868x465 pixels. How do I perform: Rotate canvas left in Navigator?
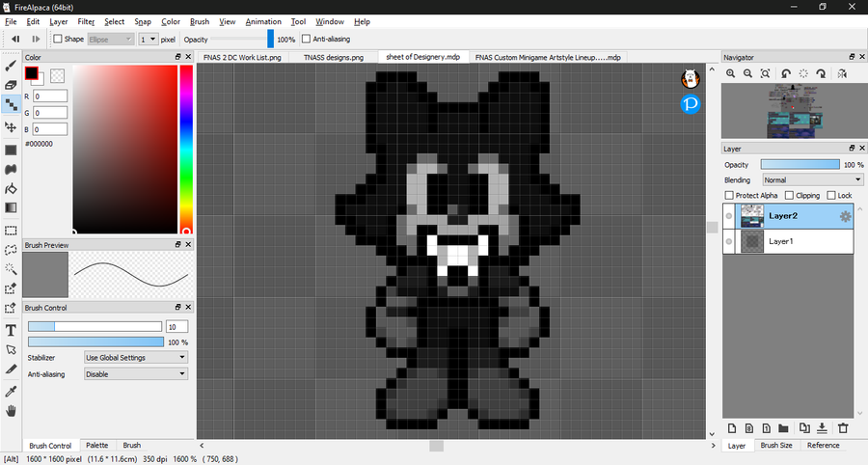(786, 73)
